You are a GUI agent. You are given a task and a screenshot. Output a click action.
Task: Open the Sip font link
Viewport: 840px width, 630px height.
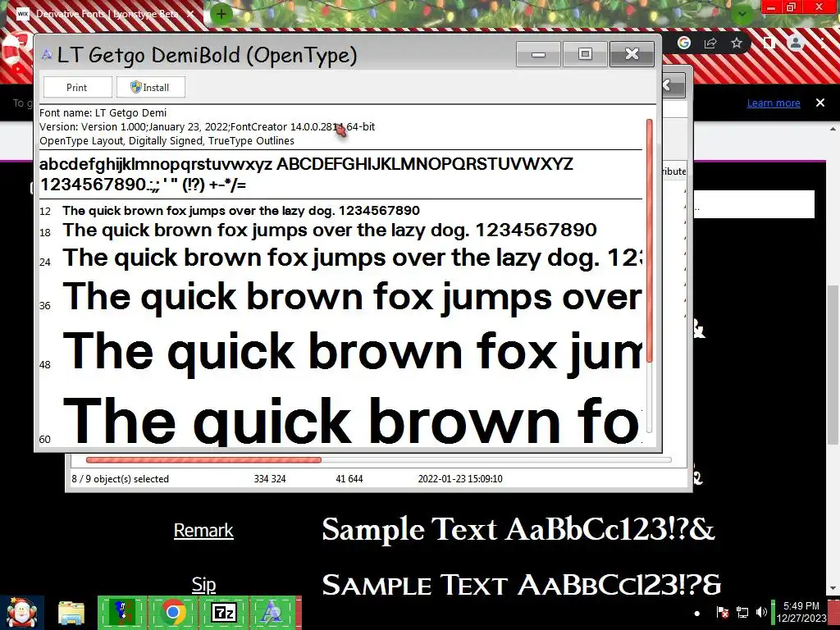203,584
